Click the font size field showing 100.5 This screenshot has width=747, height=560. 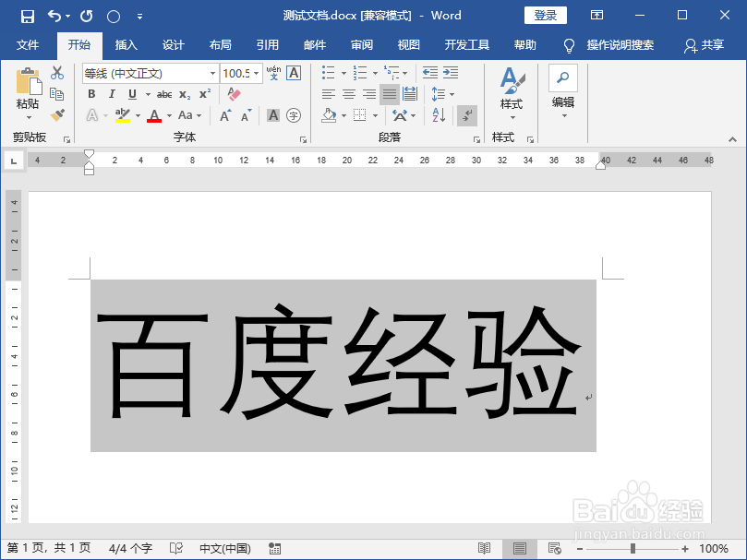click(236, 73)
